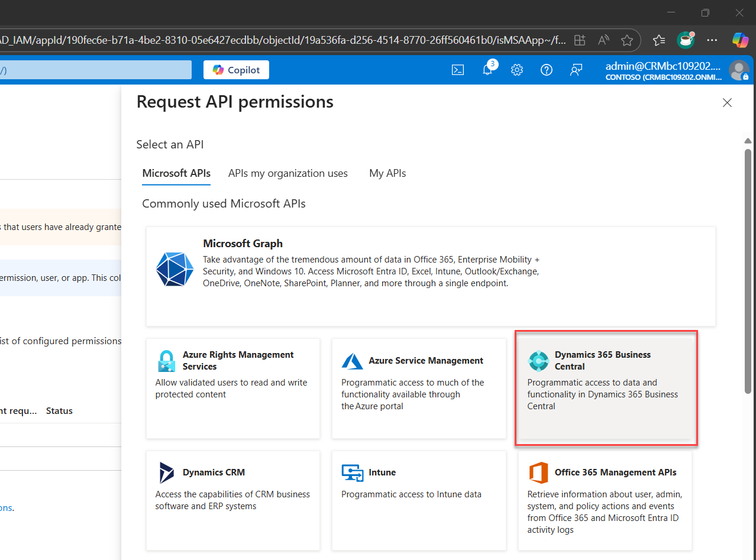Click the Dynamics CRM logo icon

pos(167,472)
